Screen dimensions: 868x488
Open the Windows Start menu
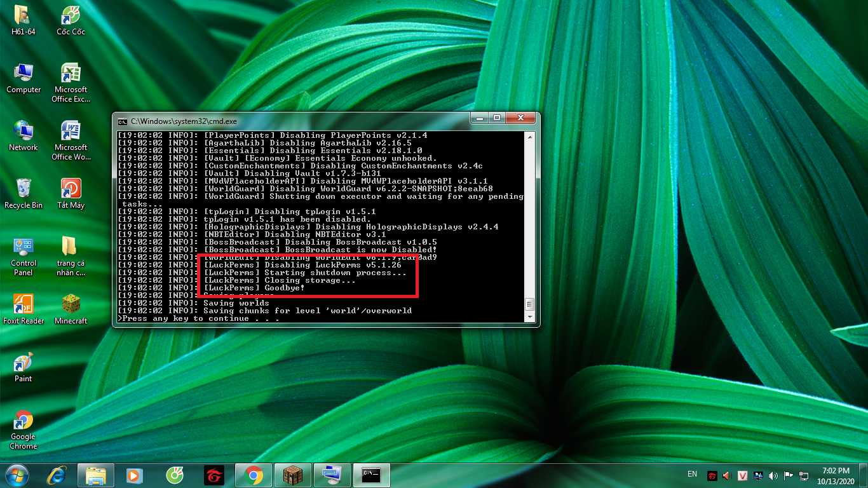17,475
